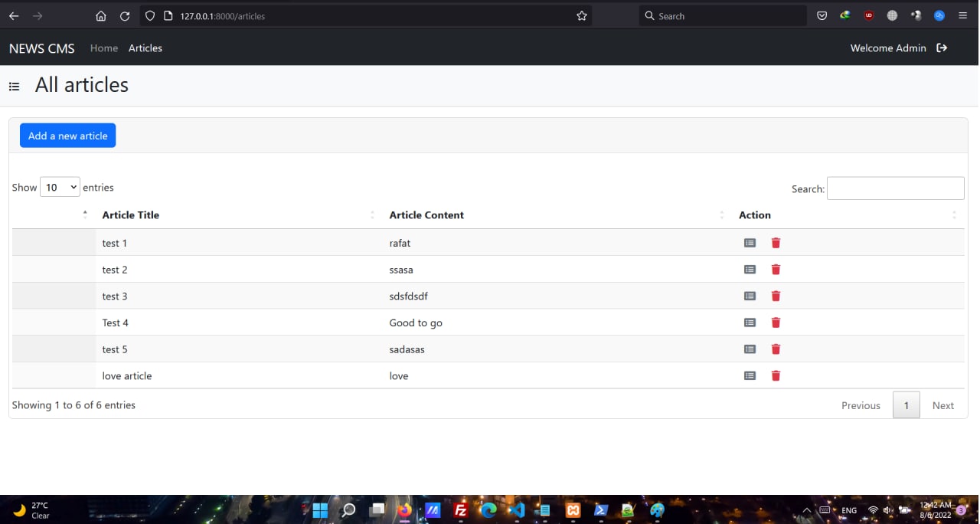Click the 'rafat' content cell
980x524 pixels.
pos(558,243)
